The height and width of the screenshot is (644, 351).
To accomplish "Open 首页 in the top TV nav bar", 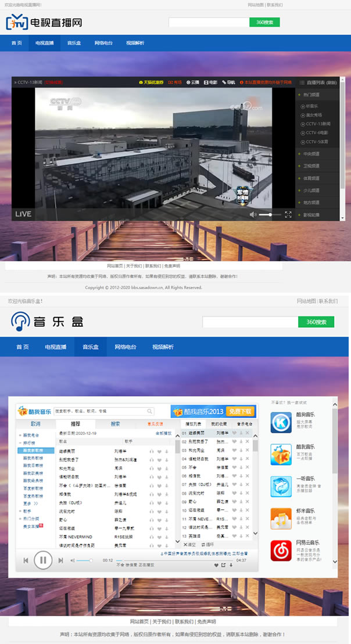I will coord(17,43).
